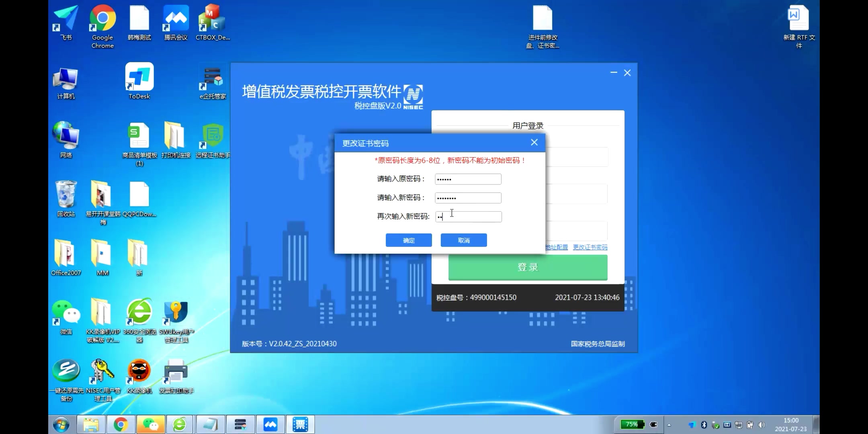This screenshot has width=868, height=434.
Task: Open the 新 folder on desktop
Action: point(139,258)
